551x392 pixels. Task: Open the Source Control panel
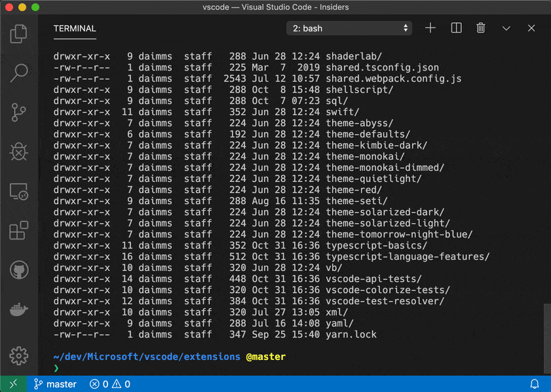point(18,112)
